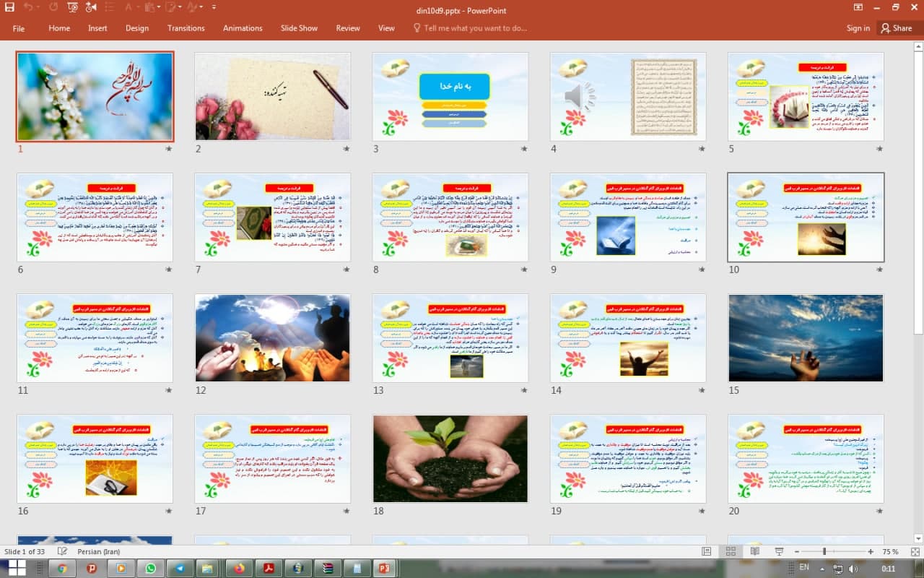
Task: Click the zoom in plus button
Action: point(871,551)
